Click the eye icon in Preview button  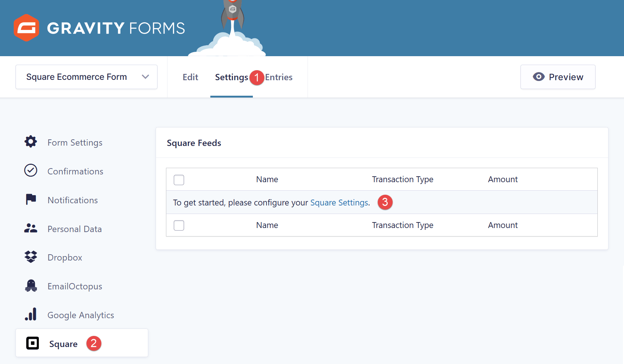point(539,76)
